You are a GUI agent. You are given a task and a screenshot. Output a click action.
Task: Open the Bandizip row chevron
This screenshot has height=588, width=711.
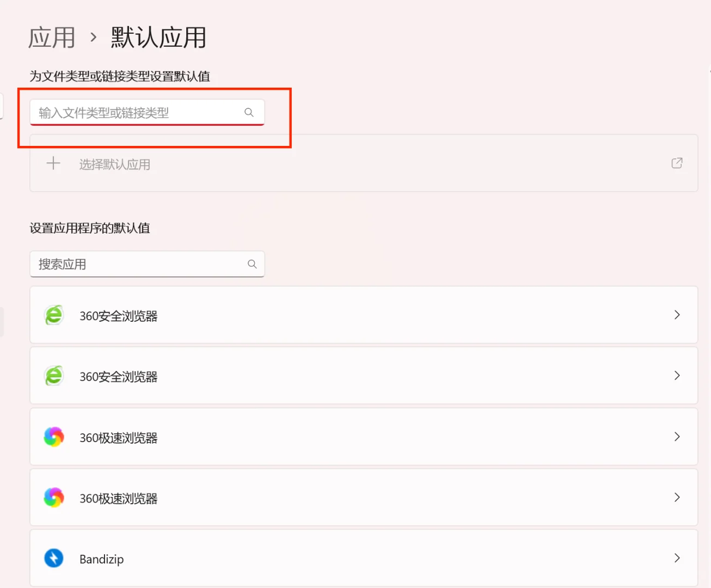(x=677, y=558)
